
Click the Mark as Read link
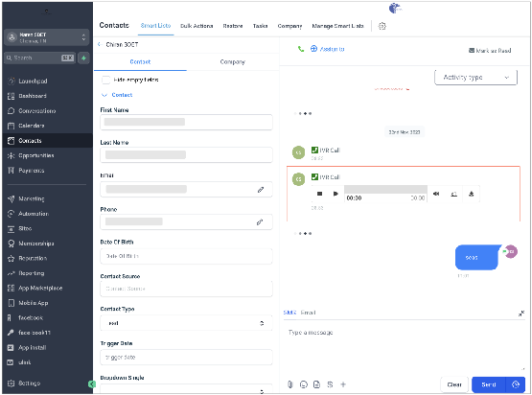(490, 51)
